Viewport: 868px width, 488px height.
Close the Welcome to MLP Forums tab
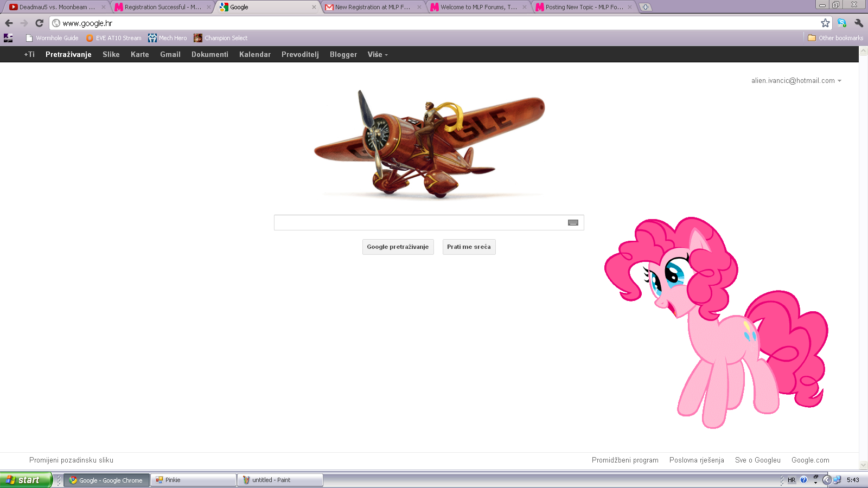pos(525,7)
